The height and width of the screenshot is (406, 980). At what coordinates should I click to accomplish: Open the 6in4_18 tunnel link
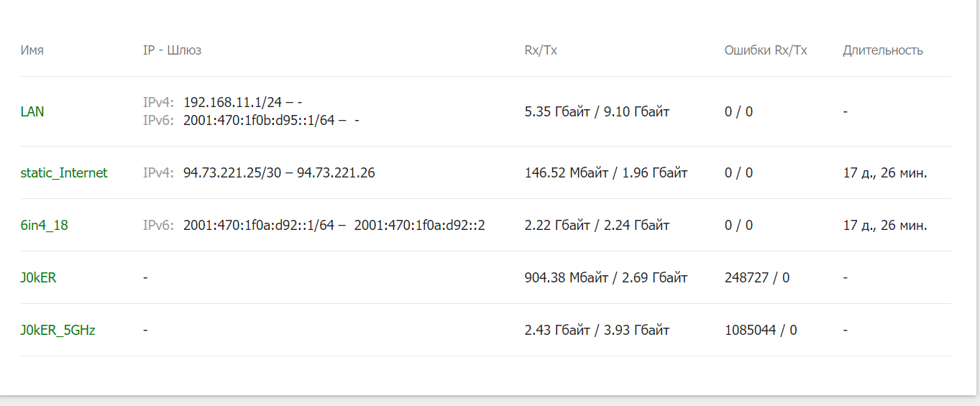pyautogui.click(x=45, y=225)
